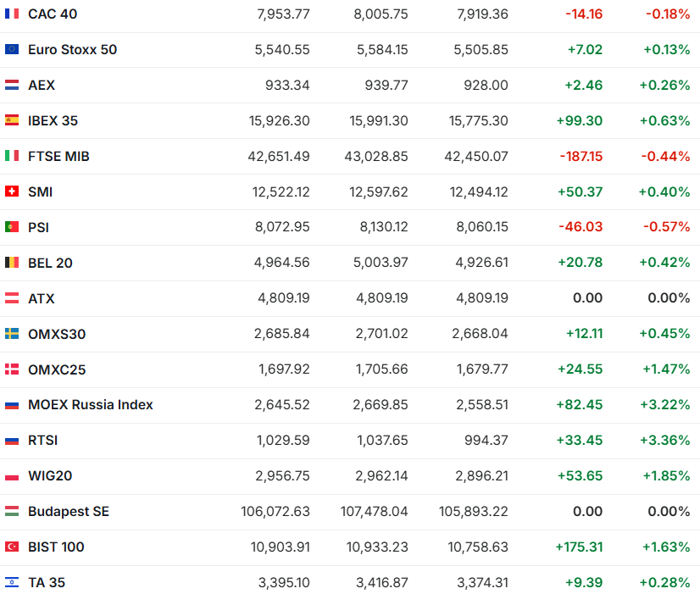Click the Portugal flag icon beside PSI
This screenshot has height=594, width=700.
coord(12,227)
